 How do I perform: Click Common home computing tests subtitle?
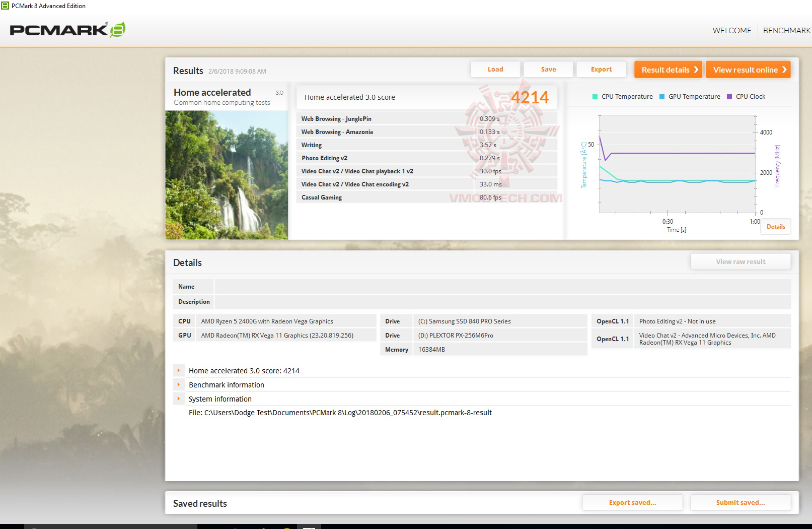tap(222, 102)
